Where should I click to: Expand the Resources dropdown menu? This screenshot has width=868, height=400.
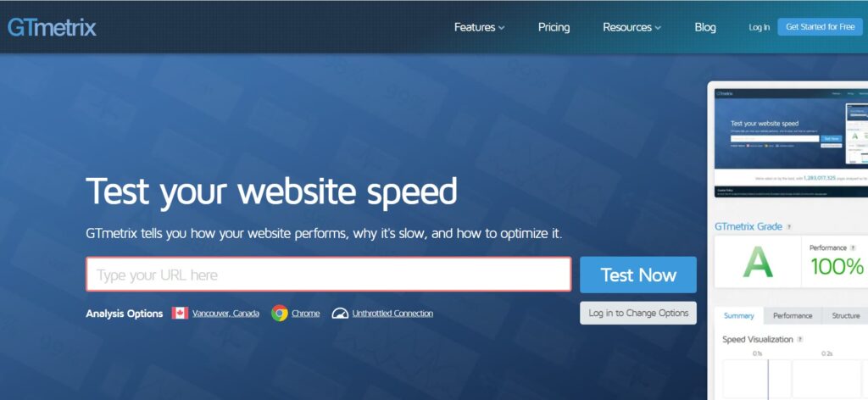click(x=632, y=27)
